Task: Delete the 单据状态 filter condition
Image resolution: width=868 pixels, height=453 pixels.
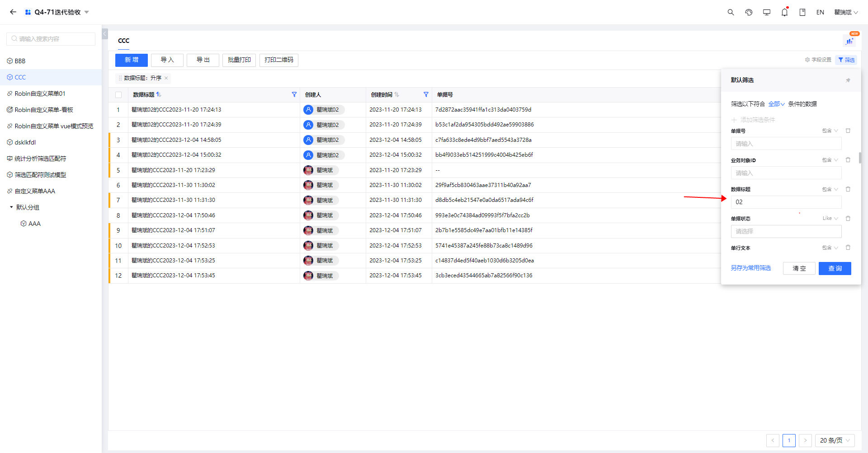Action: click(x=848, y=218)
